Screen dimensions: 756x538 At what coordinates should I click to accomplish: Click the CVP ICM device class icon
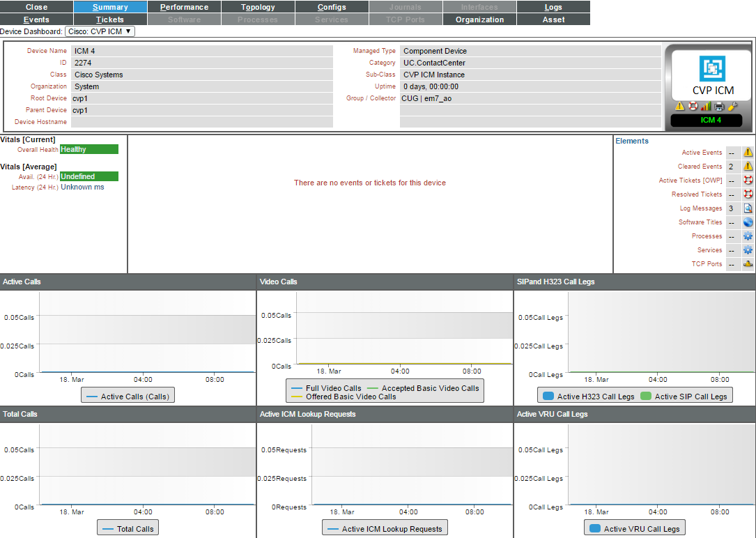[712, 69]
